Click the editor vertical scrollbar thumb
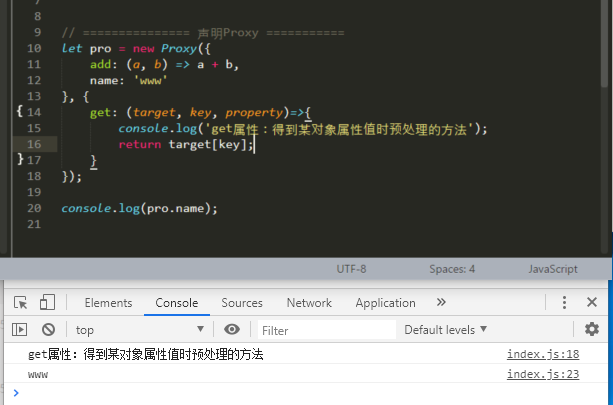Screen dimensions: 613x405 (604, 43)
